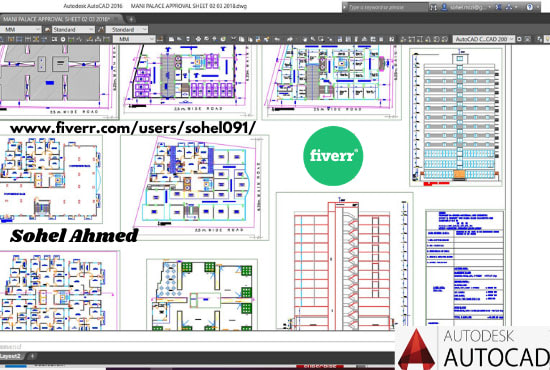Click the Dimension Space icon

coord(36,39)
